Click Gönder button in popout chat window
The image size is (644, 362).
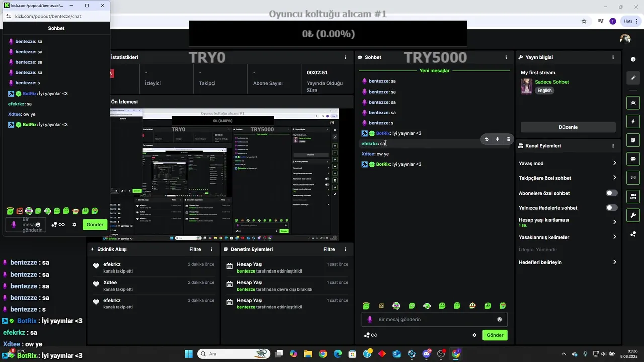click(95, 225)
